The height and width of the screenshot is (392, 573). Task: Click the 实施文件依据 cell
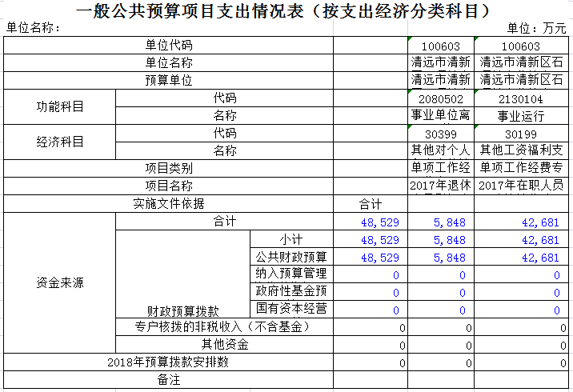168,203
